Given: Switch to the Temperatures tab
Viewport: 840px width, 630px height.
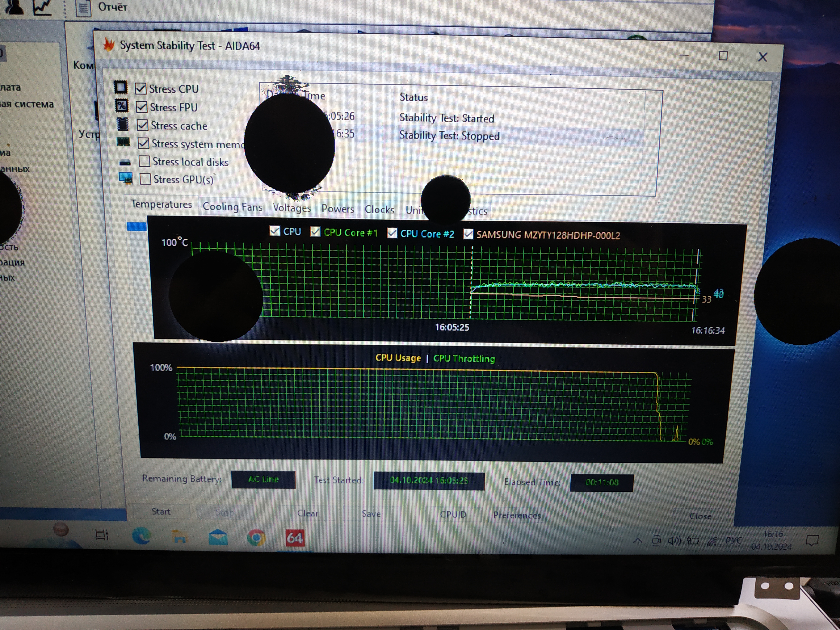Looking at the screenshot, I should point(161,204).
